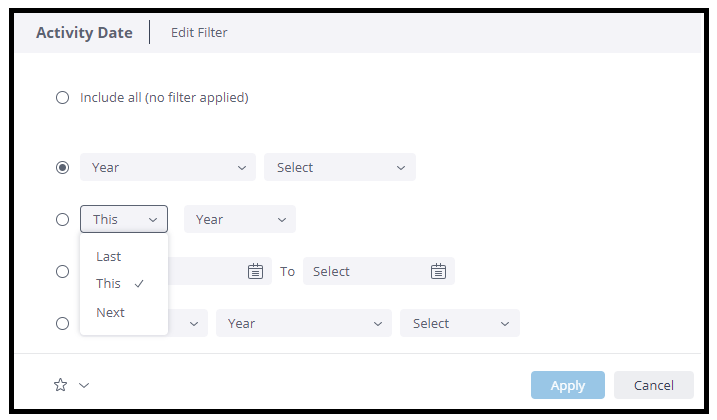Click the To date Select field
The width and height of the screenshot is (717, 420).
pyautogui.click(x=365, y=271)
